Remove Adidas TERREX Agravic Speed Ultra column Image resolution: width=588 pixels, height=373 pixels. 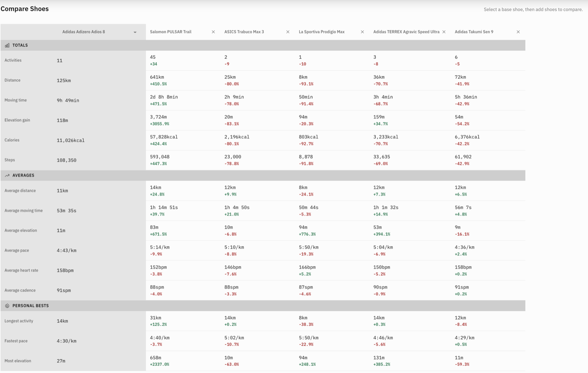(444, 32)
